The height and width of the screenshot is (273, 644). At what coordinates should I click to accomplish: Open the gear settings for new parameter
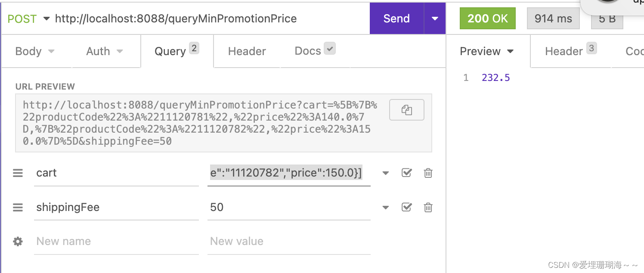(18, 242)
